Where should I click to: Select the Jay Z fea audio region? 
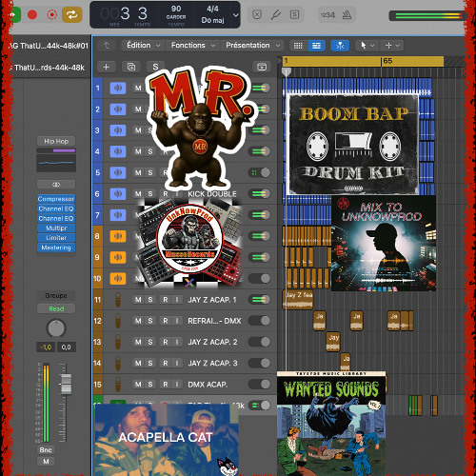coord(298,299)
